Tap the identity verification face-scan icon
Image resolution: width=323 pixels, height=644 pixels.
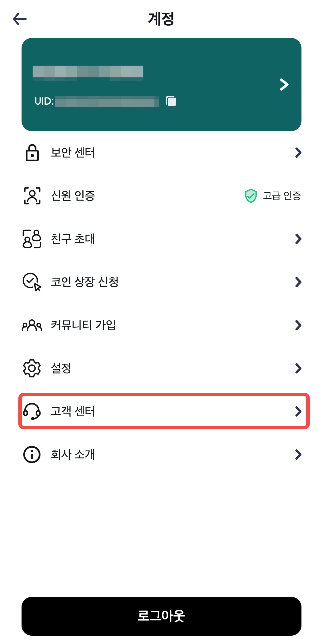point(32,196)
